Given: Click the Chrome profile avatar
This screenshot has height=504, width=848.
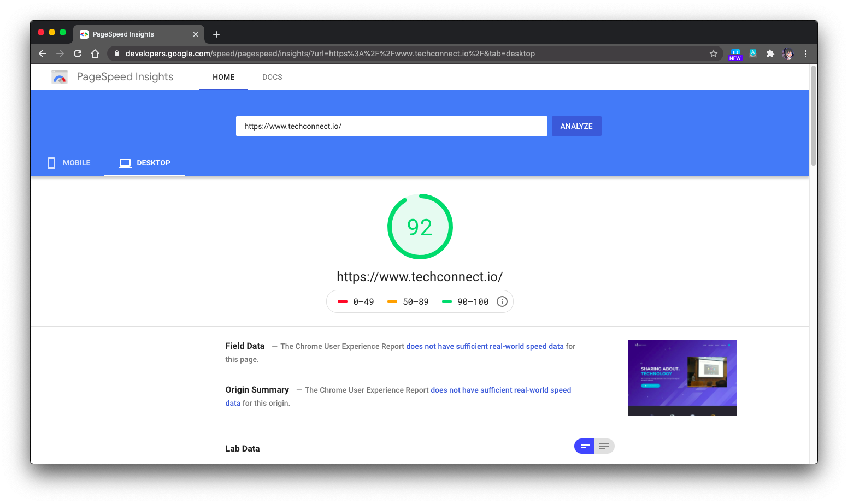Looking at the screenshot, I should [787, 53].
